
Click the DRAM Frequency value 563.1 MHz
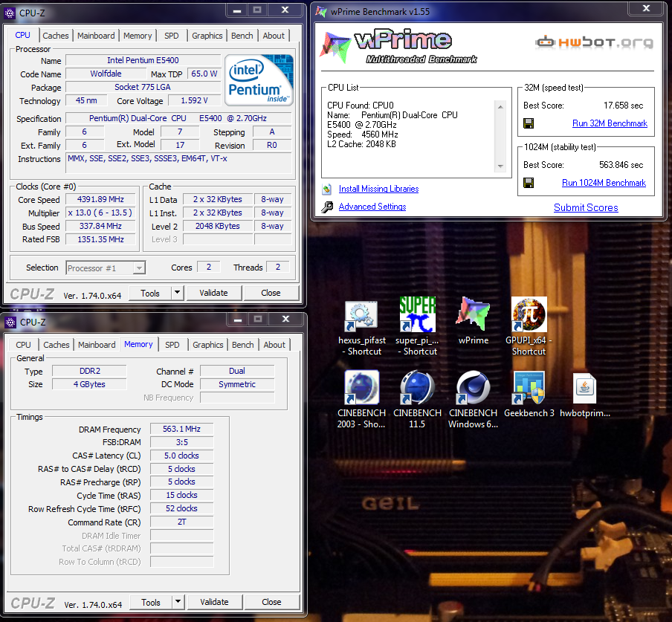coord(181,429)
